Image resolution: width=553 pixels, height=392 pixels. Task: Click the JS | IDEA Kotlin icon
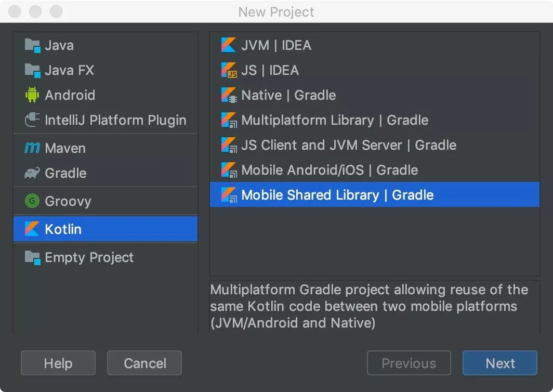[x=229, y=70]
